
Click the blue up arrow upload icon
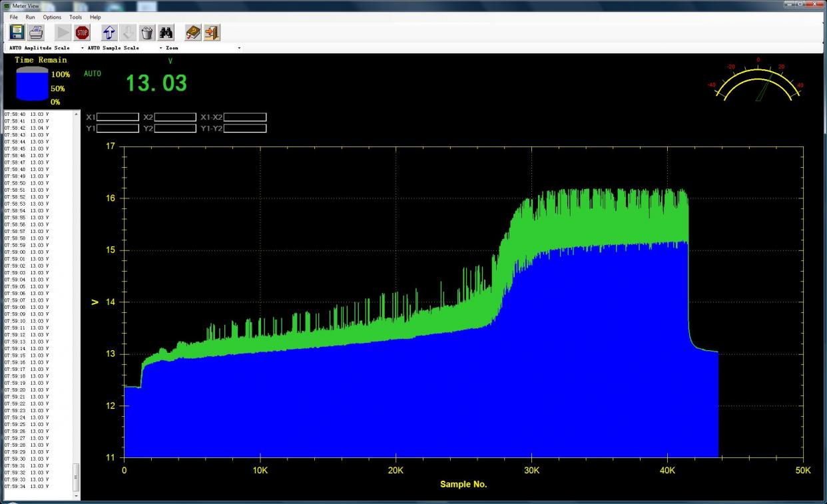(109, 32)
